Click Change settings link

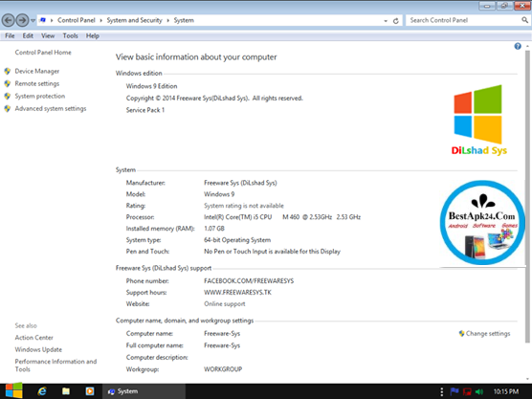[488, 334]
